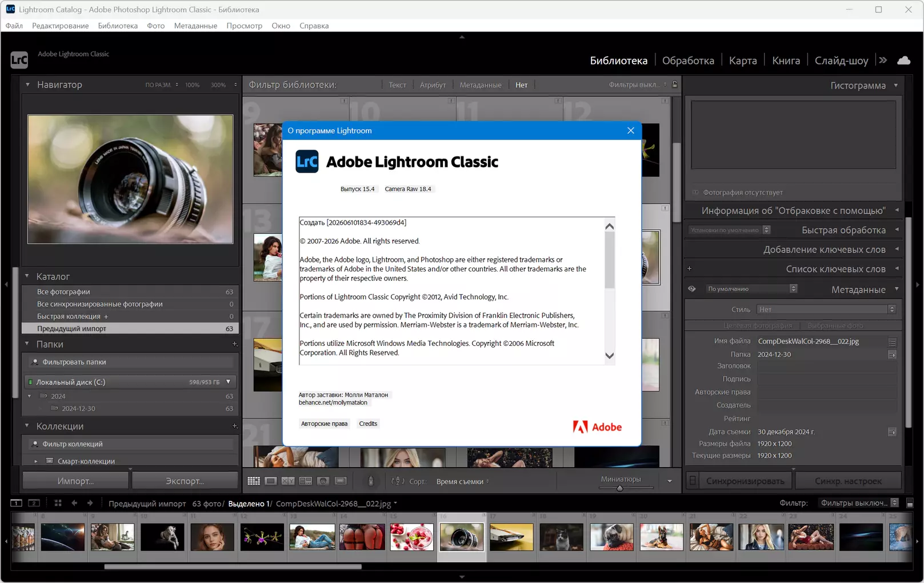Select folder 2024-12-30 in Папки
Image resolution: width=924 pixels, height=583 pixels.
(x=78, y=409)
